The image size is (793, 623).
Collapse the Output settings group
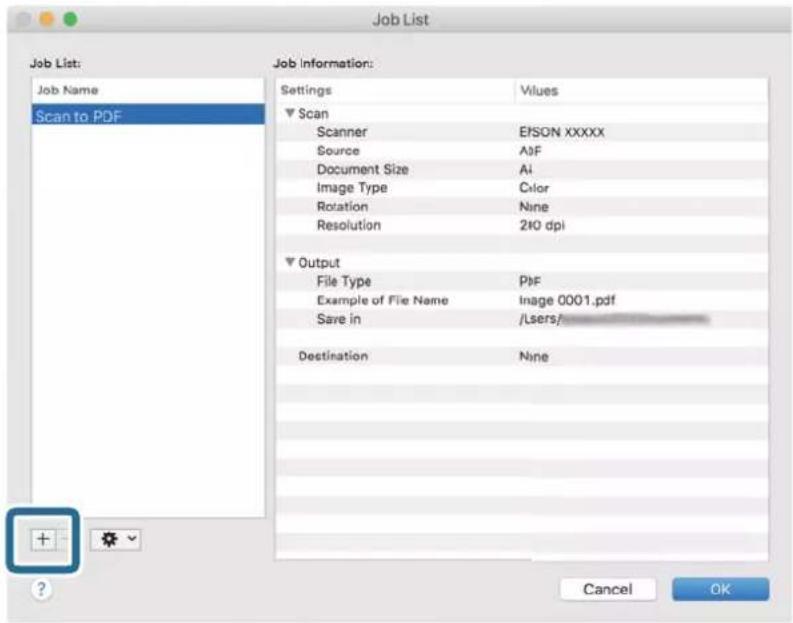click(x=290, y=262)
